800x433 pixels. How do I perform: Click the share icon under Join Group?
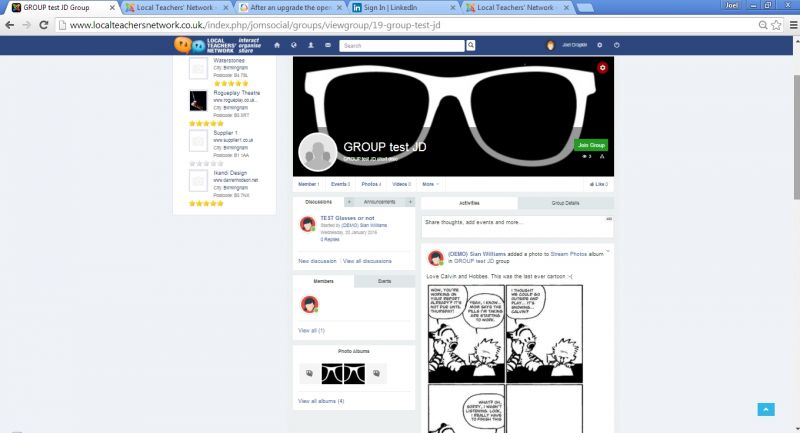[602, 157]
